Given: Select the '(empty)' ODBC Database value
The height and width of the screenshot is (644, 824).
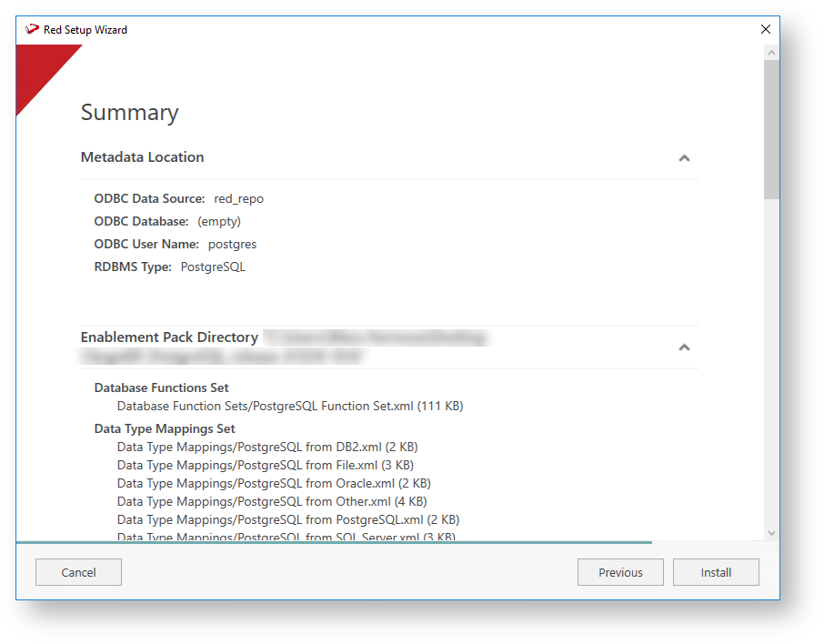Looking at the screenshot, I should pyautogui.click(x=219, y=221).
